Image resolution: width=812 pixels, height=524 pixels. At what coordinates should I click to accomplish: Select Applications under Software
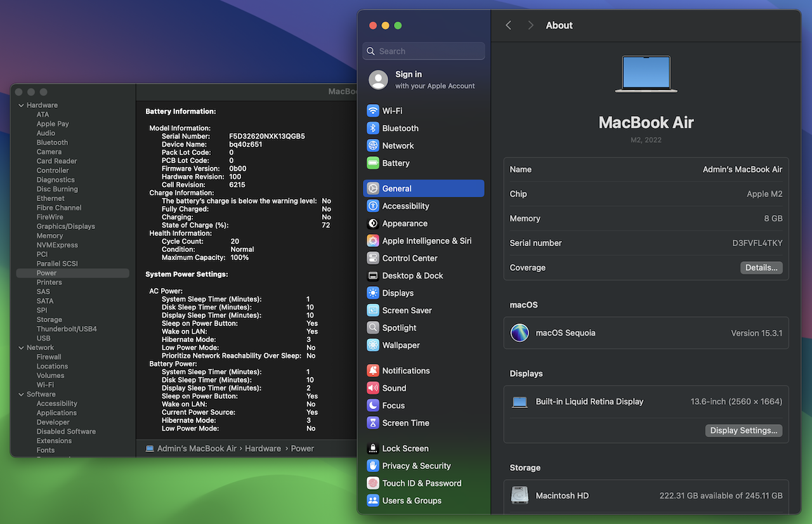[x=56, y=412]
